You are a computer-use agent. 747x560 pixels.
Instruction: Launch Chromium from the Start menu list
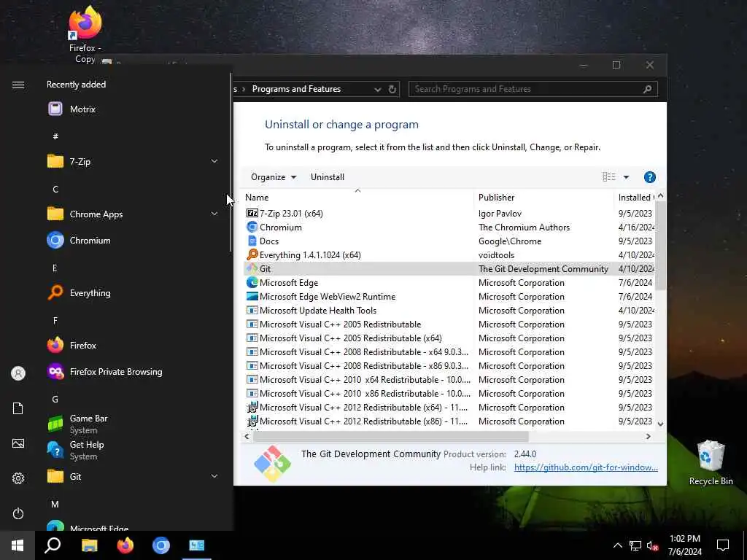(x=131, y=241)
